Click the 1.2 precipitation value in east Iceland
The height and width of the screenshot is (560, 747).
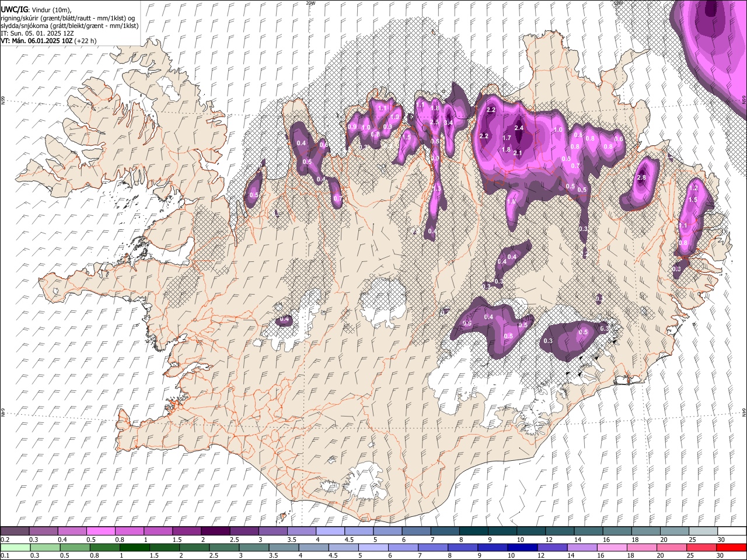pyautogui.click(x=693, y=188)
